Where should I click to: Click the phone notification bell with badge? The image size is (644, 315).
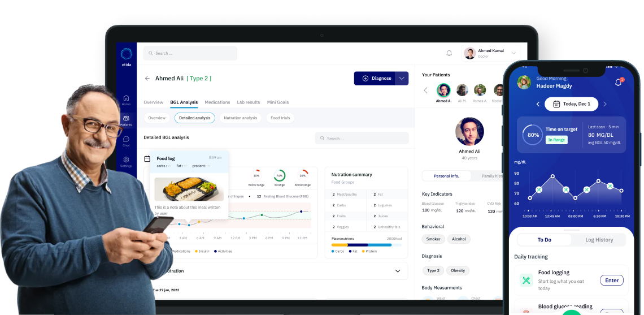[619, 82]
